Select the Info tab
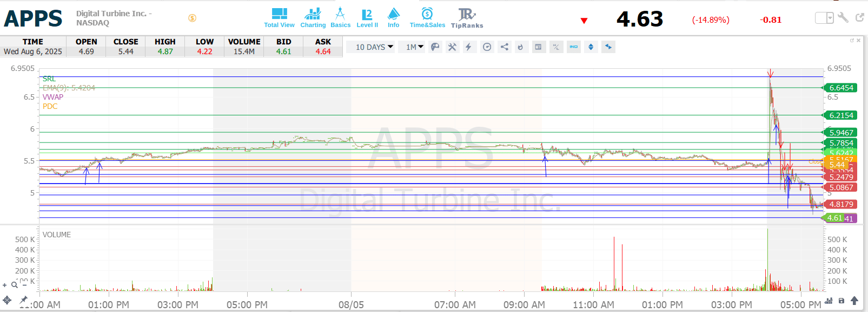The width and height of the screenshot is (868, 312). [394, 17]
